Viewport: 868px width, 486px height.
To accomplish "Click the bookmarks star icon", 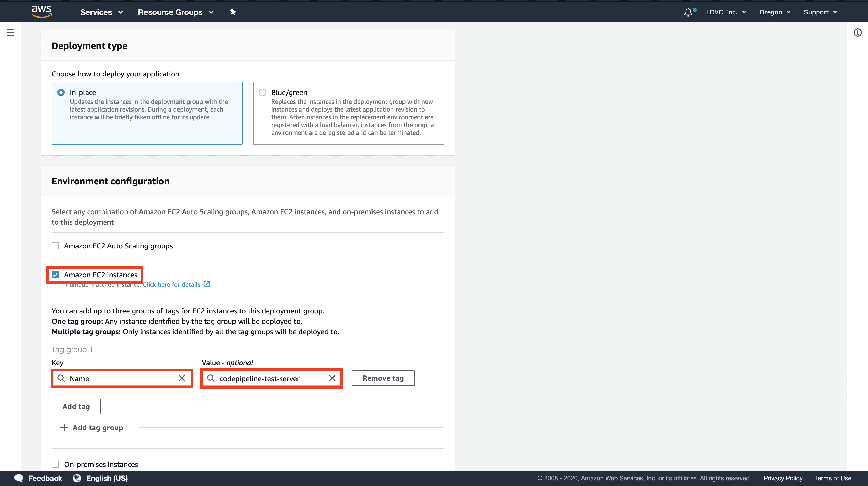I will tap(233, 12).
